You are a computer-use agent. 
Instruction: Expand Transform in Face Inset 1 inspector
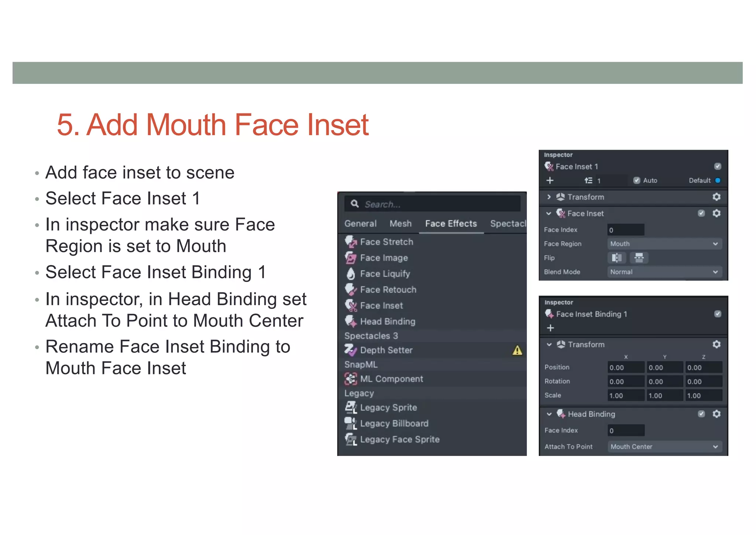pos(549,197)
